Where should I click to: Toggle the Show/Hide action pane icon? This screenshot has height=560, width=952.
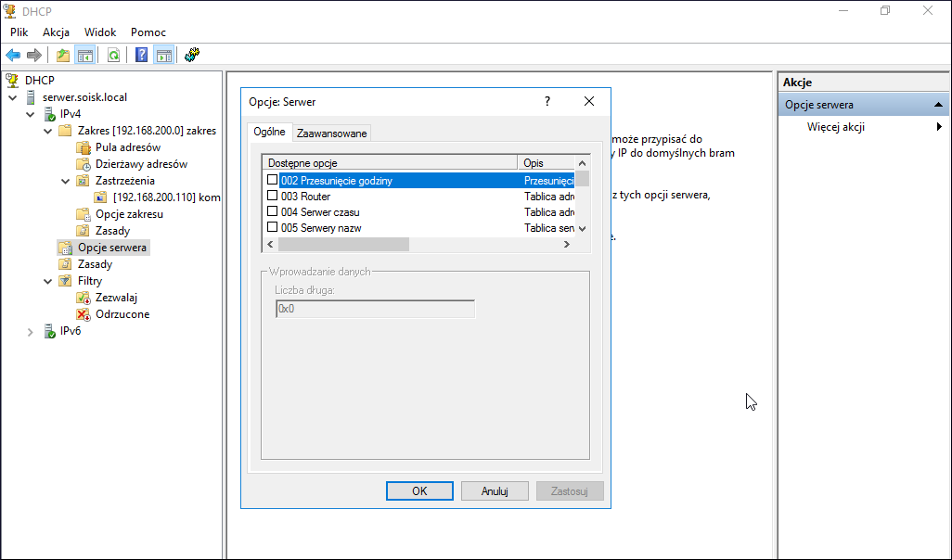click(164, 56)
